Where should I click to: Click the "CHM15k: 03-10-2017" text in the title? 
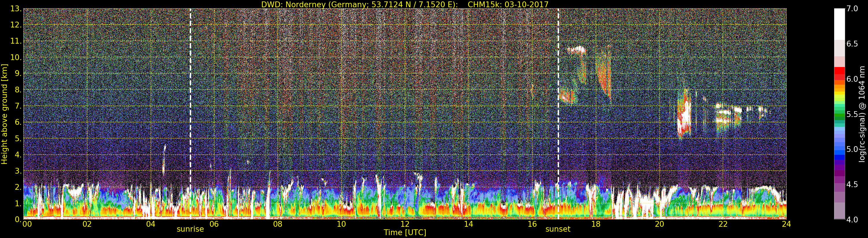(x=508, y=4)
